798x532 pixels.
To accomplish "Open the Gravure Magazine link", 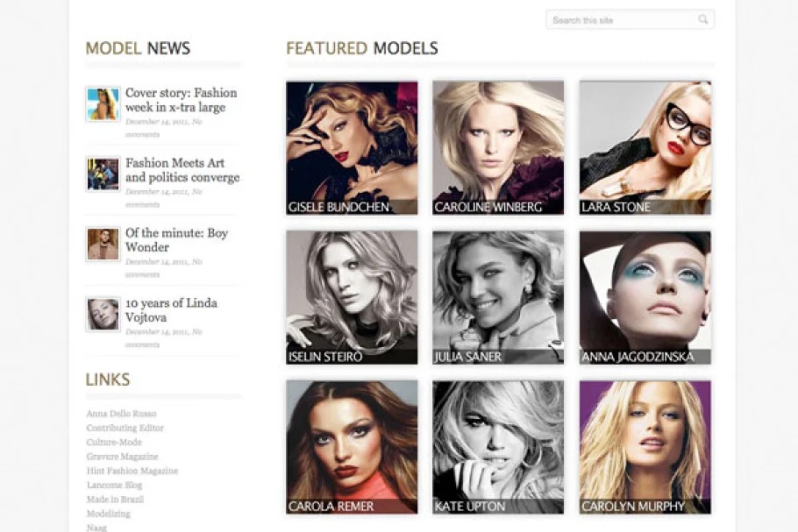I will [x=122, y=457].
